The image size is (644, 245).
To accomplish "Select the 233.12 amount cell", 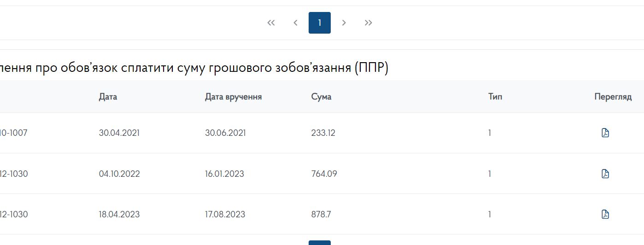I will click(x=323, y=133).
